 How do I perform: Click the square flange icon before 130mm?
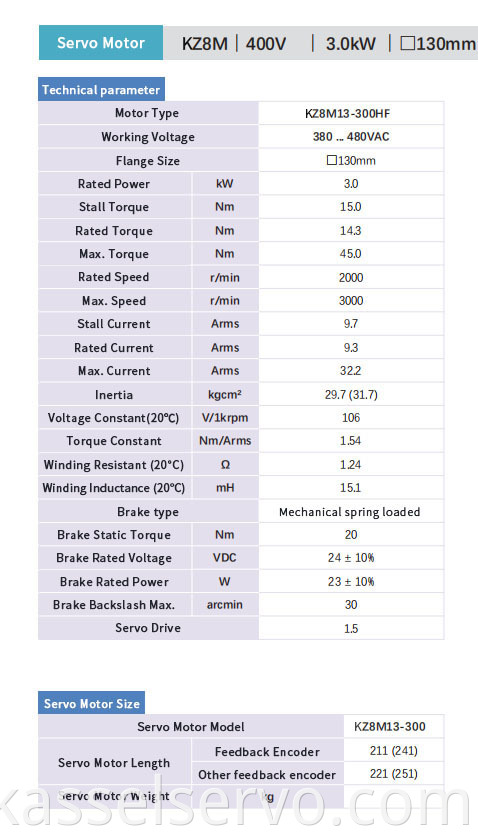331,160
